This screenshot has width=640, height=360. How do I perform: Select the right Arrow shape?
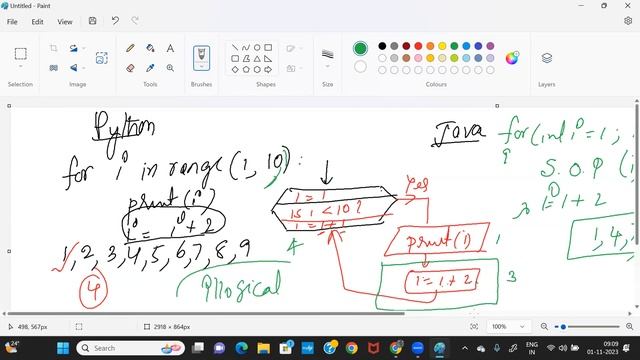pyautogui.click(x=268, y=70)
